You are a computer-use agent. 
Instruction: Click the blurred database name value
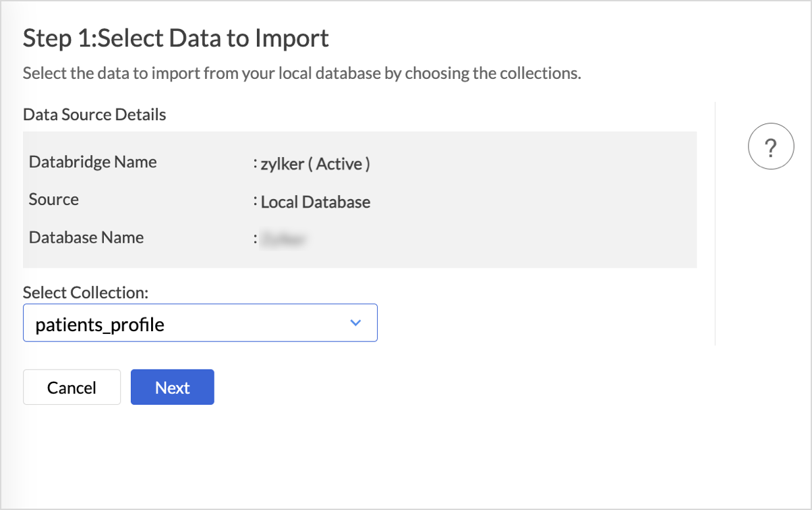[284, 239]
